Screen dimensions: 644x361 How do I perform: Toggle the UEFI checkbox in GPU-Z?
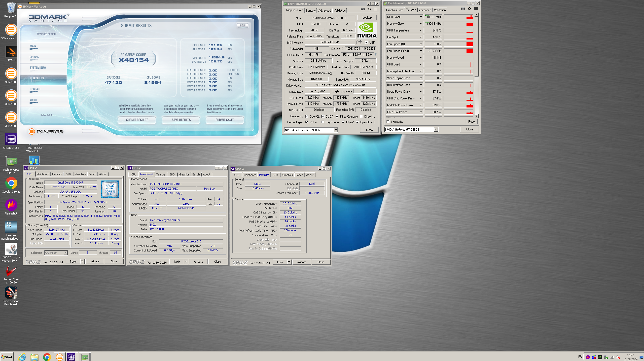point(366,43)
